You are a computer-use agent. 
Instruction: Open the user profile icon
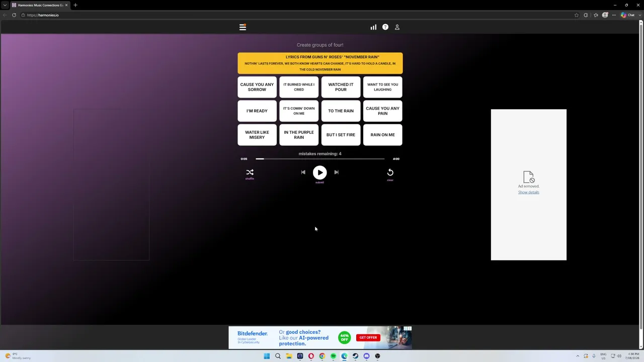397,27
